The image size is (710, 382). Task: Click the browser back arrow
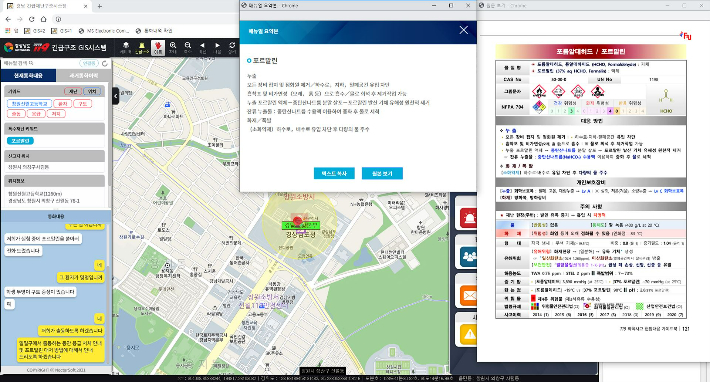pos(8,19)
